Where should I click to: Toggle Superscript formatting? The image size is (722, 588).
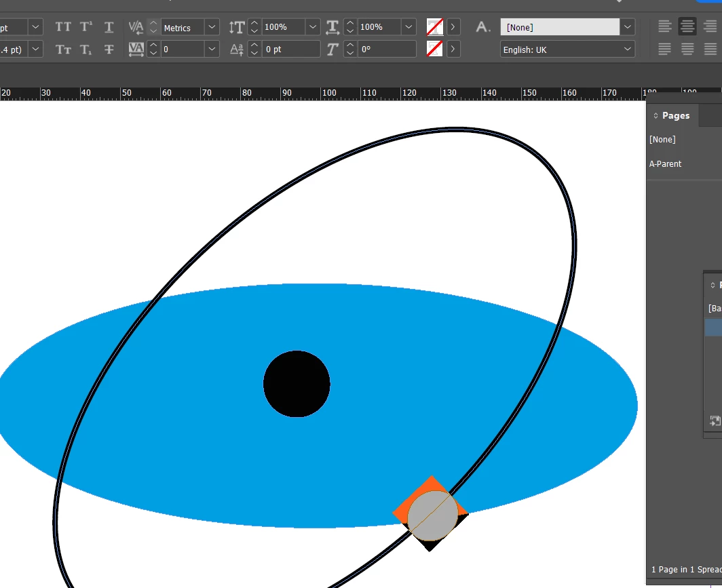[85, 27]
